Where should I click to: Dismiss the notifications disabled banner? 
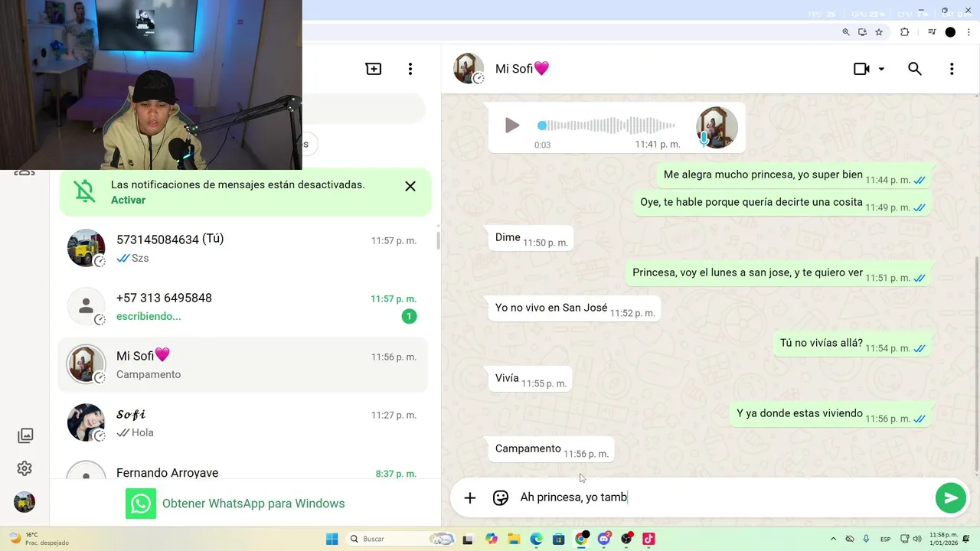[410, 186]
